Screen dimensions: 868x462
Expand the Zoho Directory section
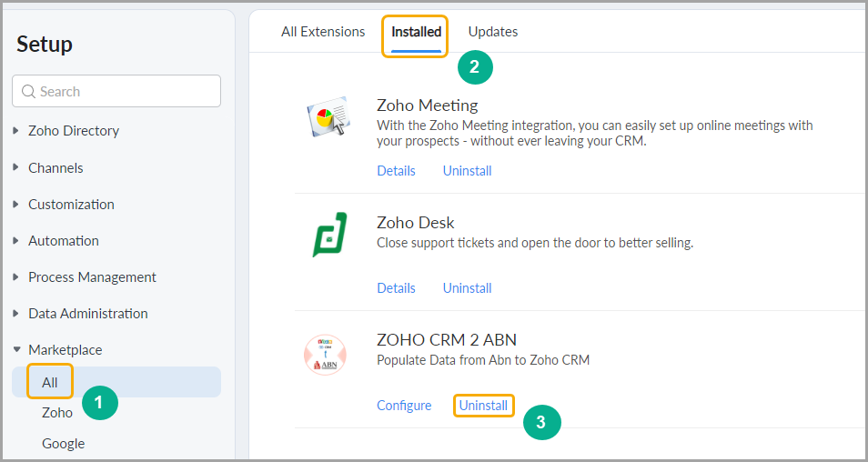pyautogui.click(x=16, y=131)
